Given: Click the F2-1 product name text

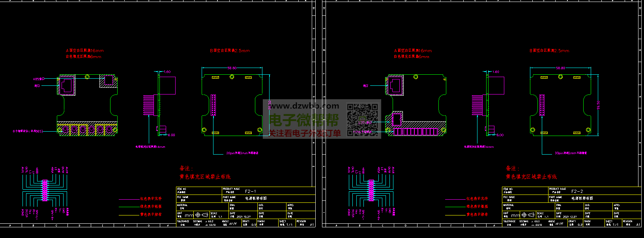Looking at the screenshot, I should pyautogui.click(x=251, y=191).
